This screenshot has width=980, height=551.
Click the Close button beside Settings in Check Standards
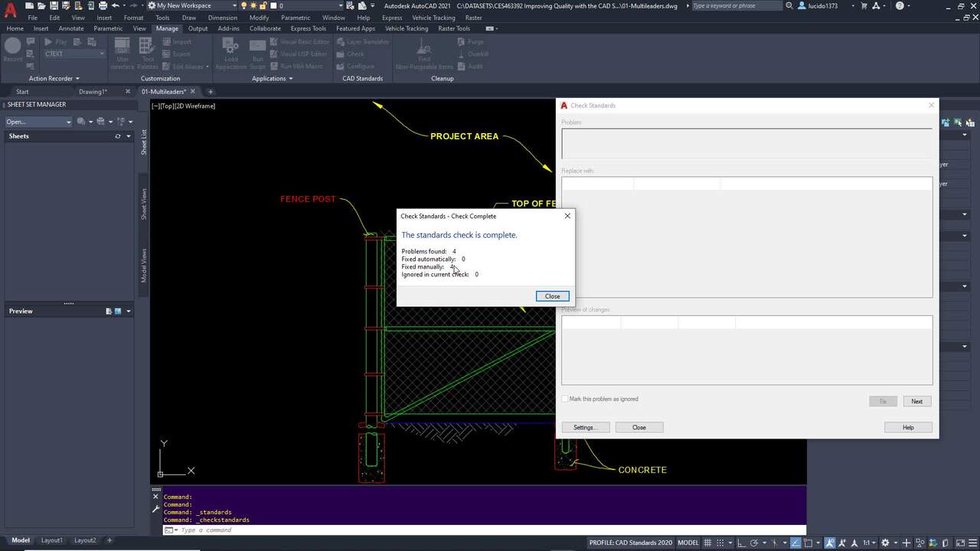click(x=639, y=427)
